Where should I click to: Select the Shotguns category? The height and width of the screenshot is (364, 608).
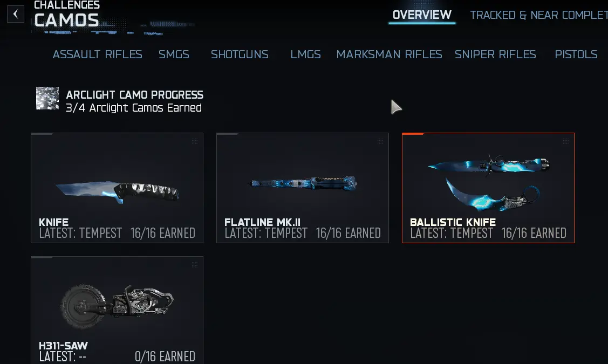pyautogui.click(x=240, y=54)
